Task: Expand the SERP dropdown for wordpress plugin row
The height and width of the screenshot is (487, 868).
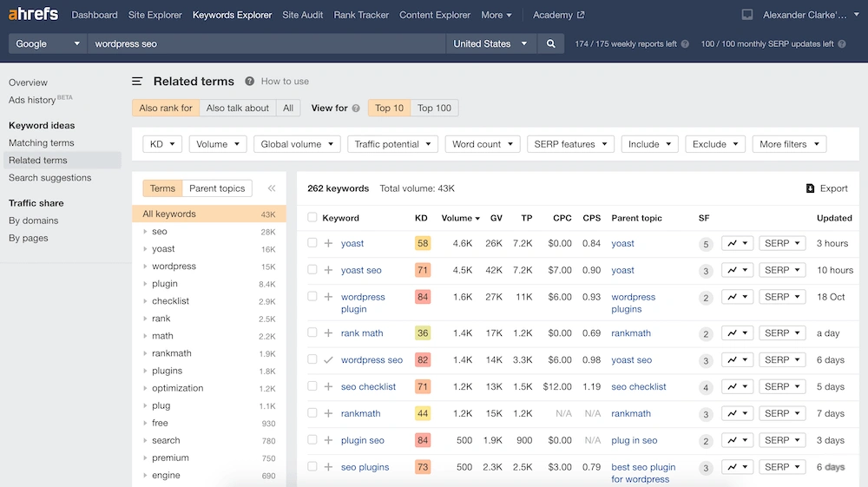Action: point(782,297)
